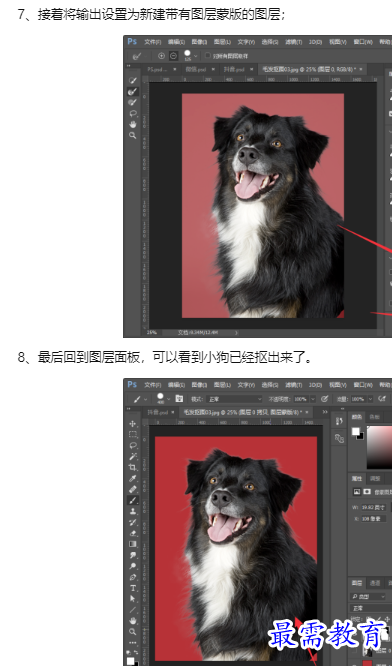This screenshot has height=666, width=392.
Task: Select the Smudge tool
Action: tap(133, 555)
